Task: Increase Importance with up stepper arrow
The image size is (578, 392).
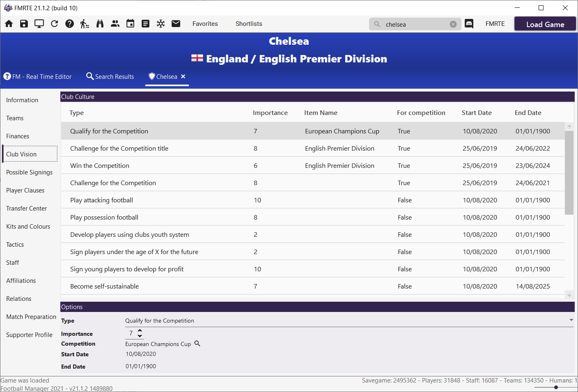Action: pos(140,330)
